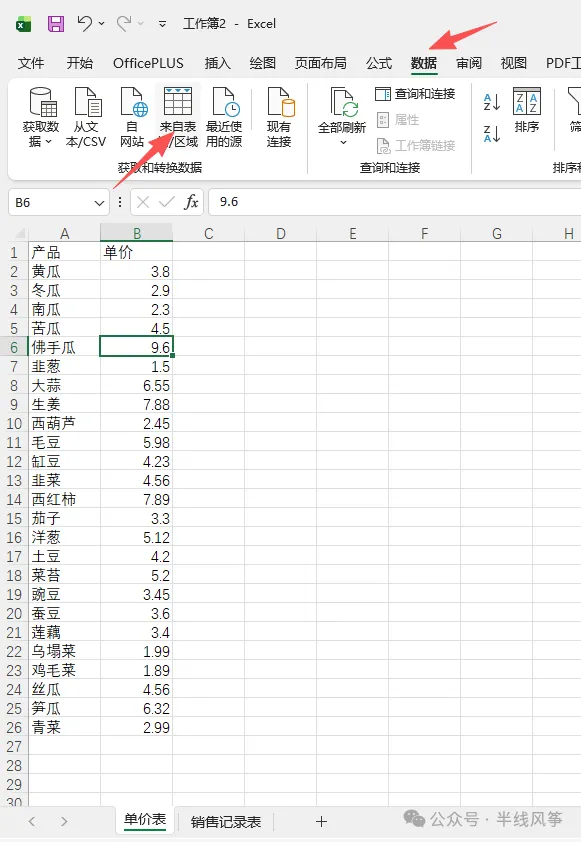The height and width of the screenshot is (842, 581).
Task: Click the formula bar showing 9.6
Action: coord(395,202)
